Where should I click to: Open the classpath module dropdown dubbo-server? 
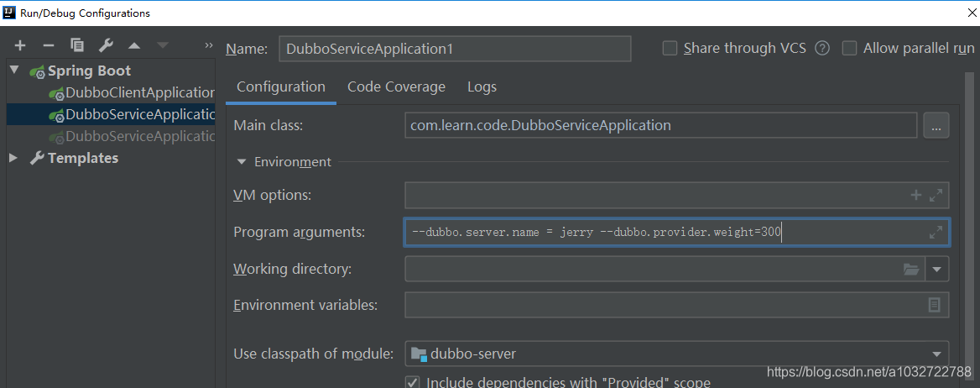tap(677, 354)
